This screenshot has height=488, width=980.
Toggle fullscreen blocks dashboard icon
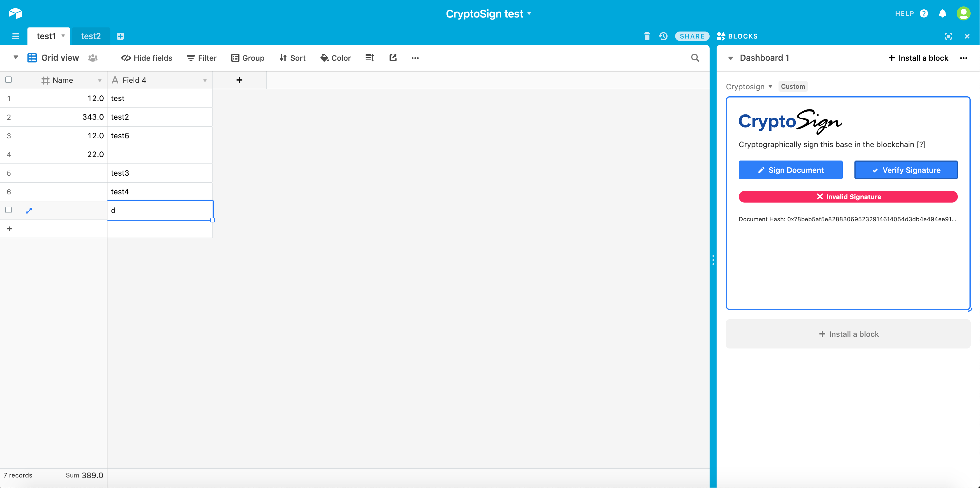[x=948, y=36]
